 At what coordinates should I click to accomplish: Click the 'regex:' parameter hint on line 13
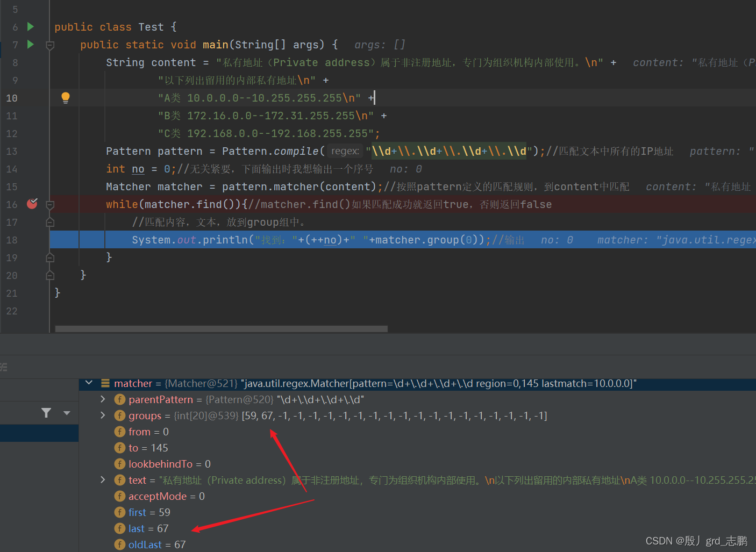coord(345,151)
